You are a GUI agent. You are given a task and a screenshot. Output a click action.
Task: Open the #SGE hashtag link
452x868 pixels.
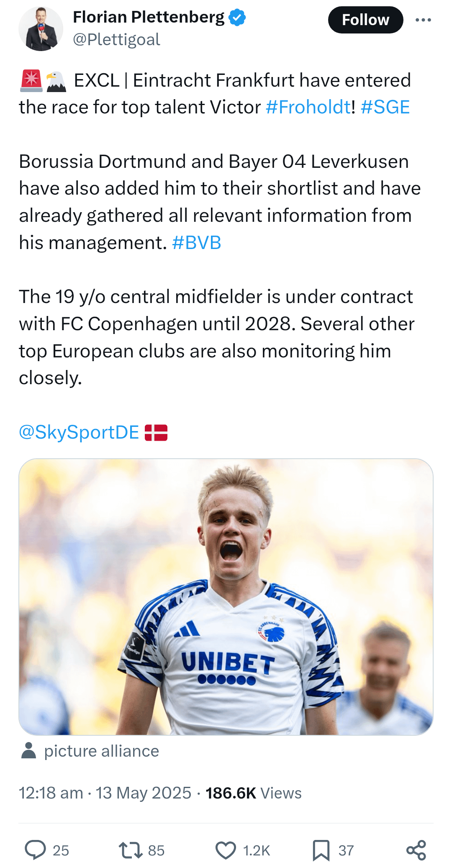385,107
